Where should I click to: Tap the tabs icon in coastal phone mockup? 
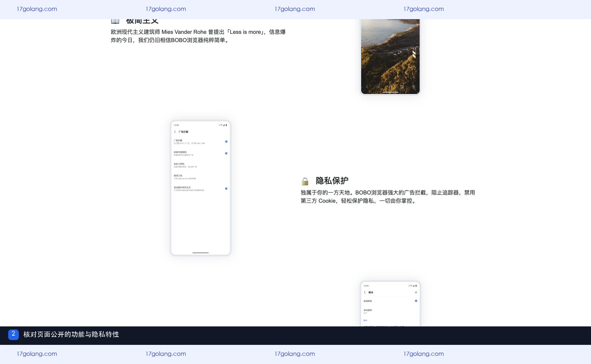[x=402, y=87]
